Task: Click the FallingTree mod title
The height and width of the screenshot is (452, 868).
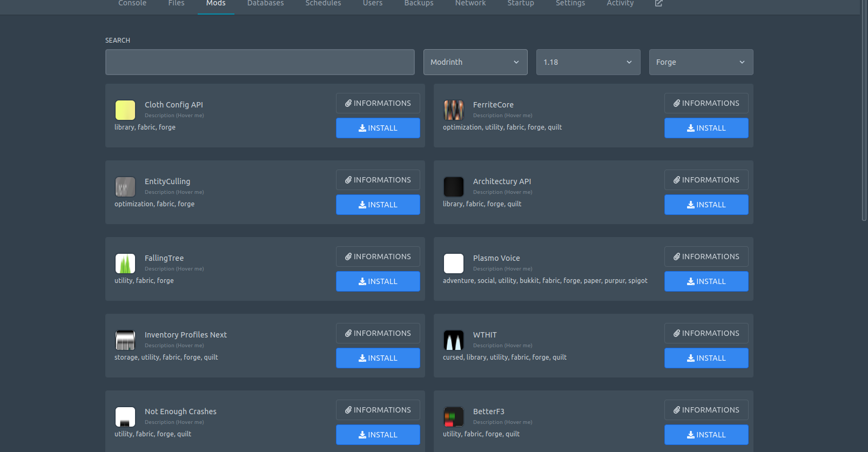Action: pos(164,258)
